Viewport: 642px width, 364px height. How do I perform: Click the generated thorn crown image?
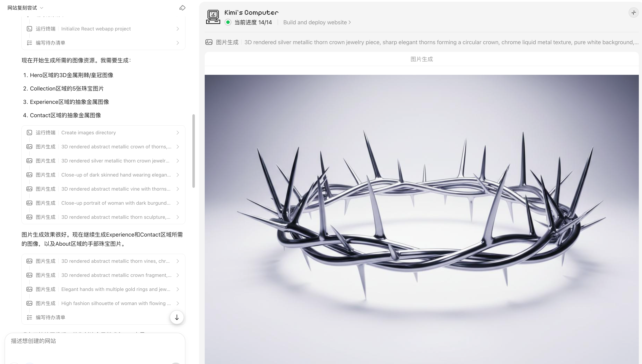[422, 219]
